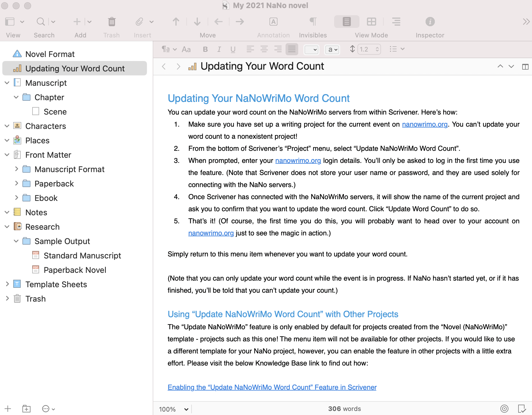This screenshot has height=415, width=532.
Task: Move document right with the right arrow
Action: point(240,22)
